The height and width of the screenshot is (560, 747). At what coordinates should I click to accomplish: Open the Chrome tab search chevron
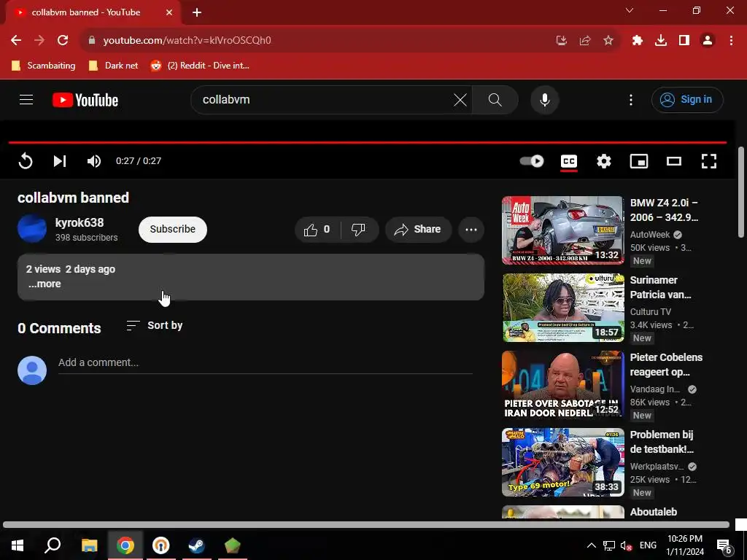point(630,10)
